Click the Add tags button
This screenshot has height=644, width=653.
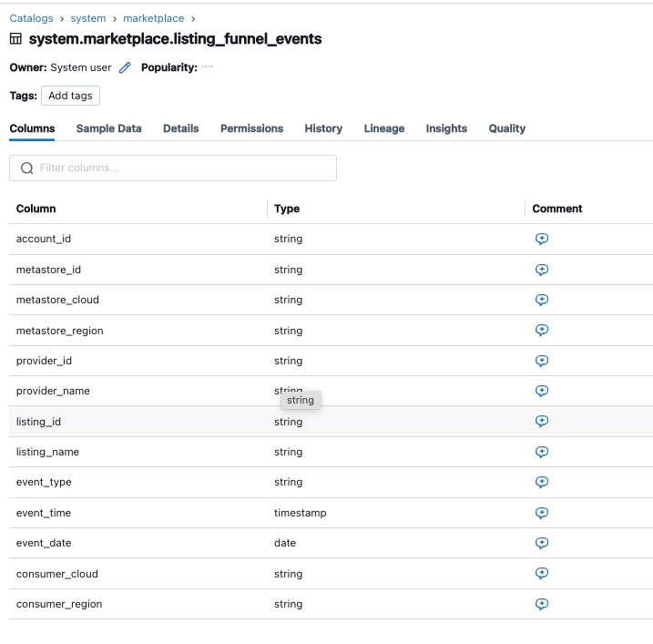pos(70,96)
